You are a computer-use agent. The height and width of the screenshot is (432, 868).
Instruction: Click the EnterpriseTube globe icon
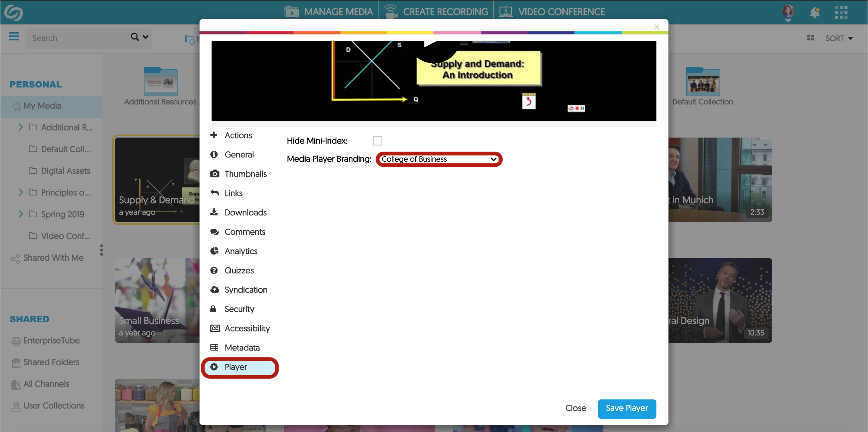(x=16, y=341)
